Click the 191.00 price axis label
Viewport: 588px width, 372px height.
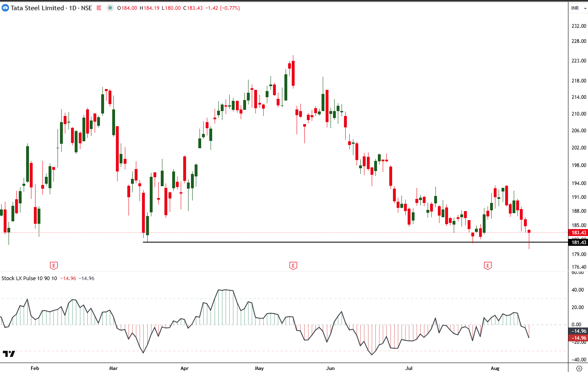click(579, 197)
